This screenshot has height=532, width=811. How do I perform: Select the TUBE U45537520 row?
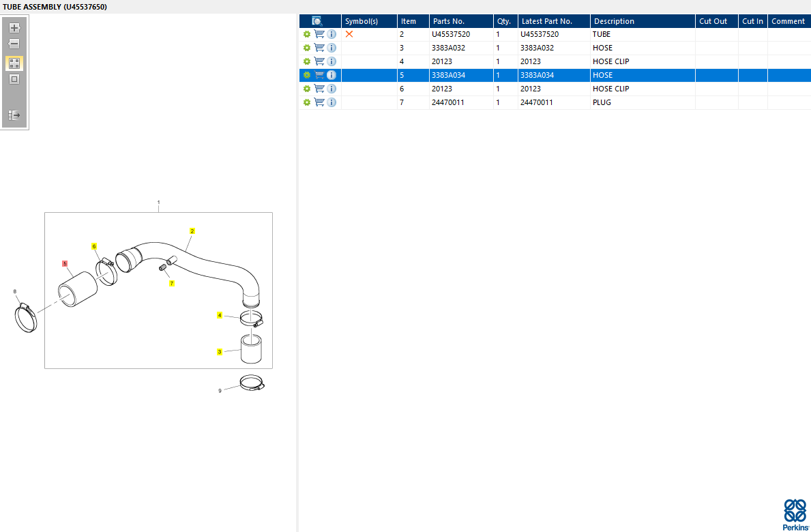pos(555,34)
